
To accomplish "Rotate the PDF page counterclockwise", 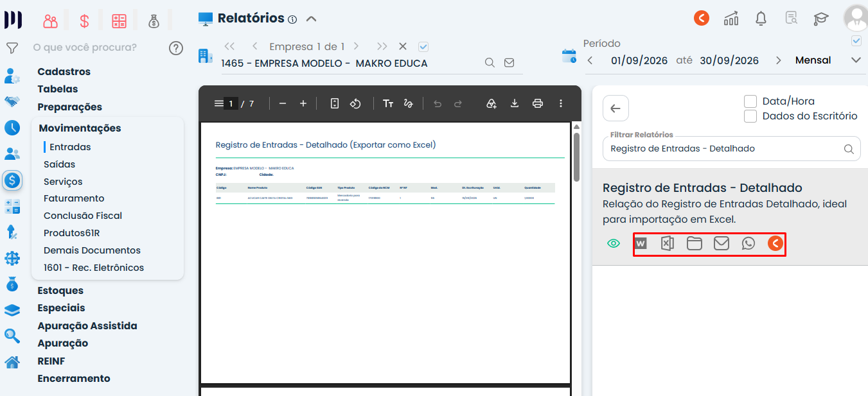I will coord(355,103).
